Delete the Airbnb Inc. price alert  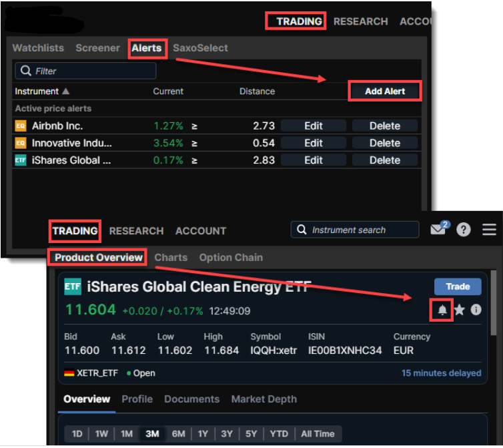click(x=385, y=126)
